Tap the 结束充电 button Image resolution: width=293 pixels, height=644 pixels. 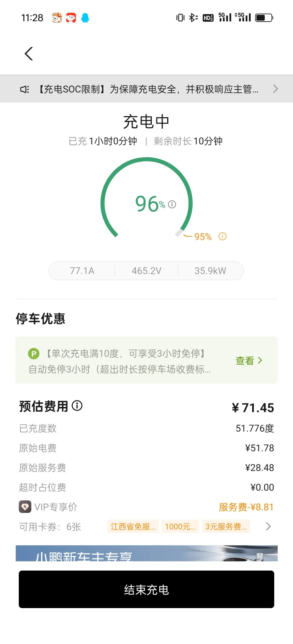(x=146, y=589)
